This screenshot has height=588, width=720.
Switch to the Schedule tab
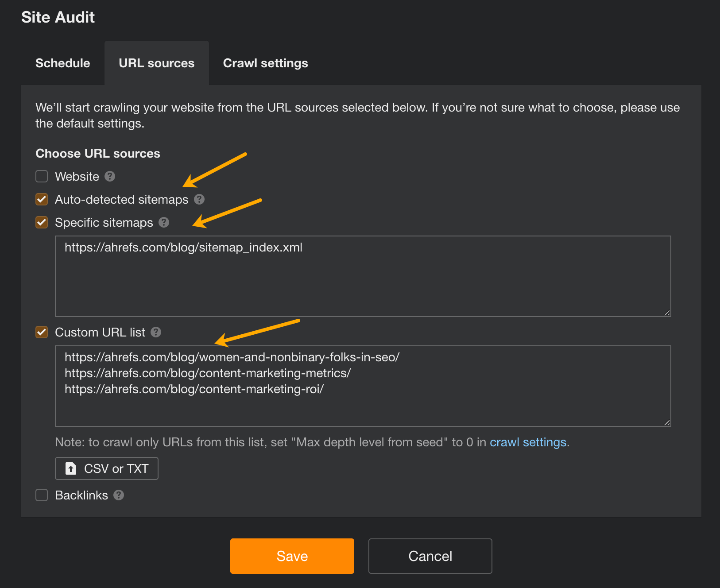tap(62, 63)
